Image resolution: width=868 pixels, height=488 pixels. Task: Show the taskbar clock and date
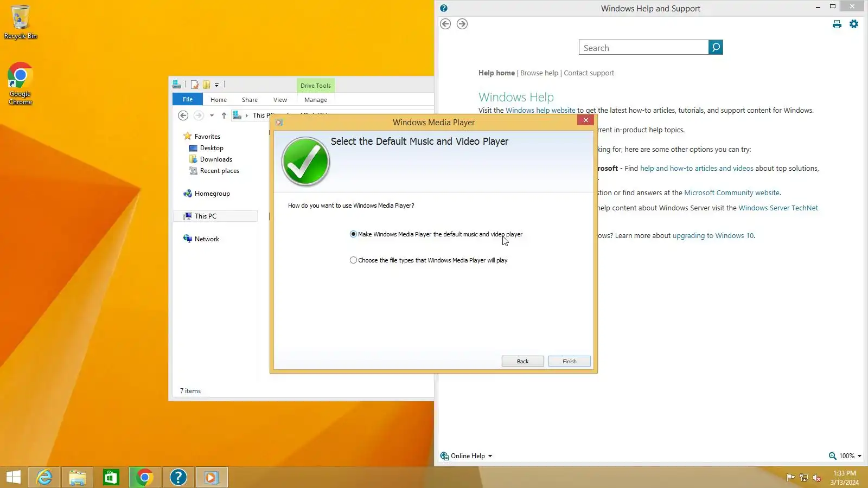tap(845, 478)
